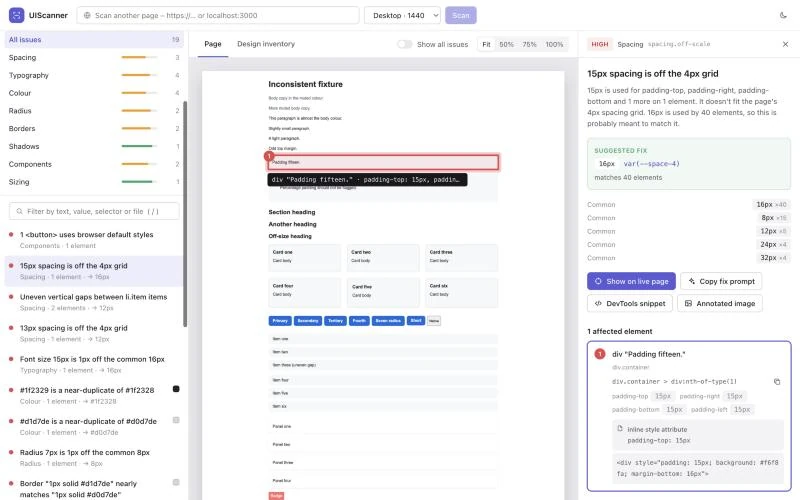
Task: Toggle dark mode with moon icon
Action: tap(783, 15)
